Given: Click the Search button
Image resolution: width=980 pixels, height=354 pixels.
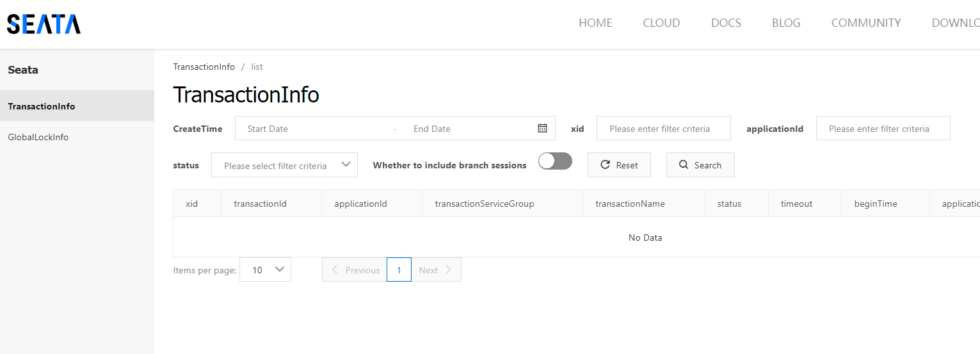Looking at the screenshot, I should (x=700, y=165).
